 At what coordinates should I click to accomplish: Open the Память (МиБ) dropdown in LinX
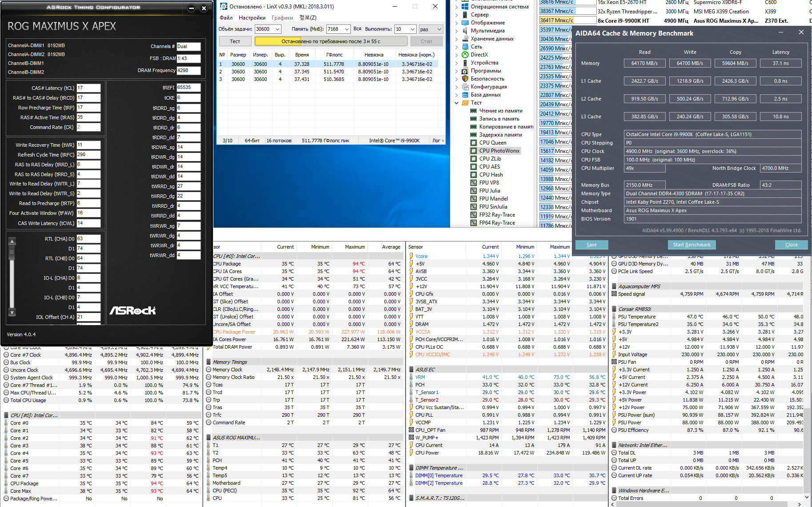coord(347,29)
